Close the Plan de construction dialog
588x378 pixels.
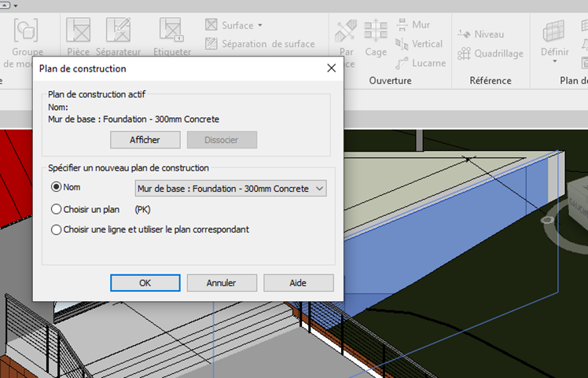331,68
